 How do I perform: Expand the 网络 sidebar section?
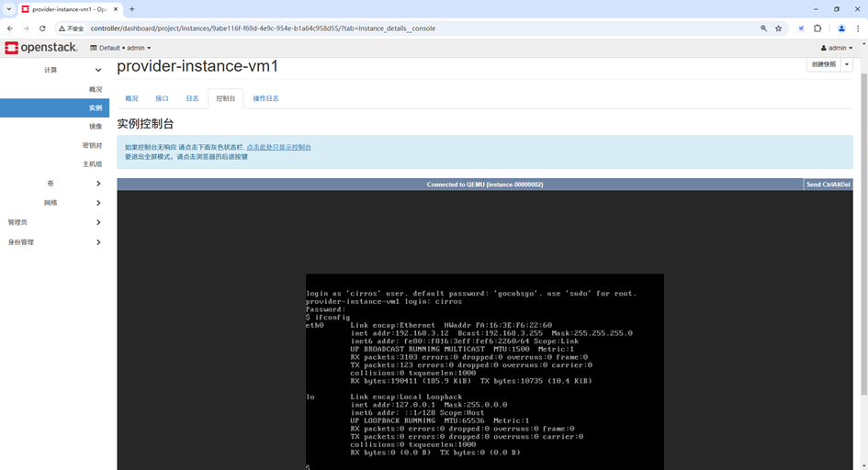point(98,203)
